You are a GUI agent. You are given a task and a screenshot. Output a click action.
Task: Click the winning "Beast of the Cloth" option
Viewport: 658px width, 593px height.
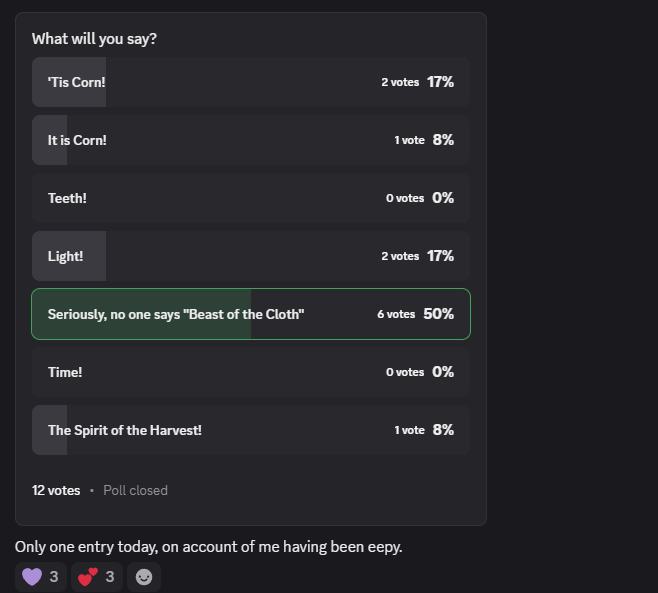pos(251,314)
